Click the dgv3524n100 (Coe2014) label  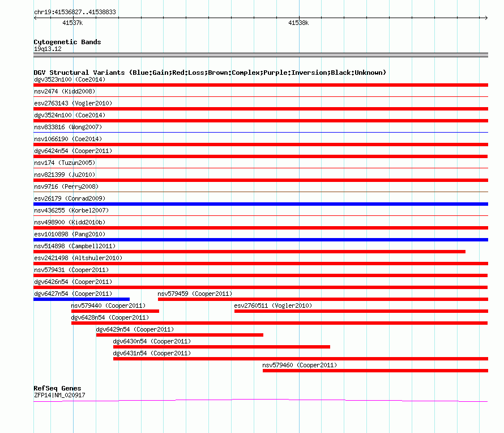(70, 115)
